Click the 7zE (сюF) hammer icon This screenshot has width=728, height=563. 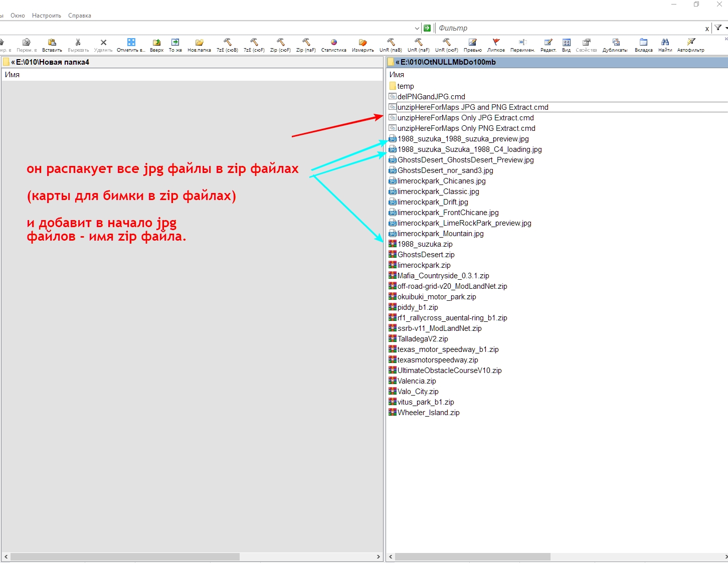pyautogui.click(x=254, y=42)
